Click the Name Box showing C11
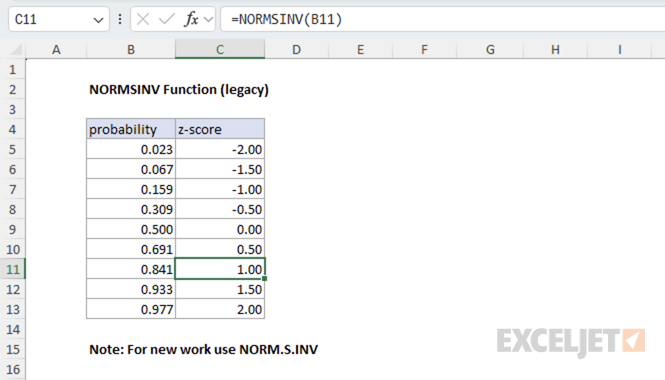 click(59, 20)
